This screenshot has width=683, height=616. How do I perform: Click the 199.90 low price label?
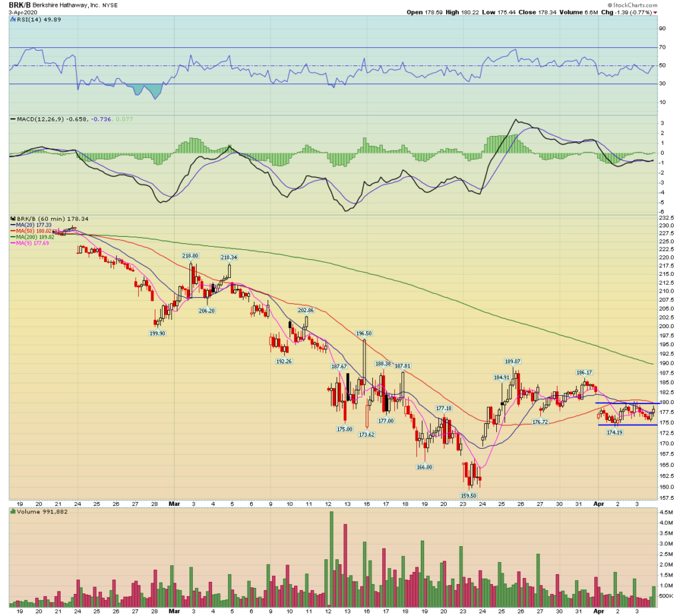[x=157, y=333]
